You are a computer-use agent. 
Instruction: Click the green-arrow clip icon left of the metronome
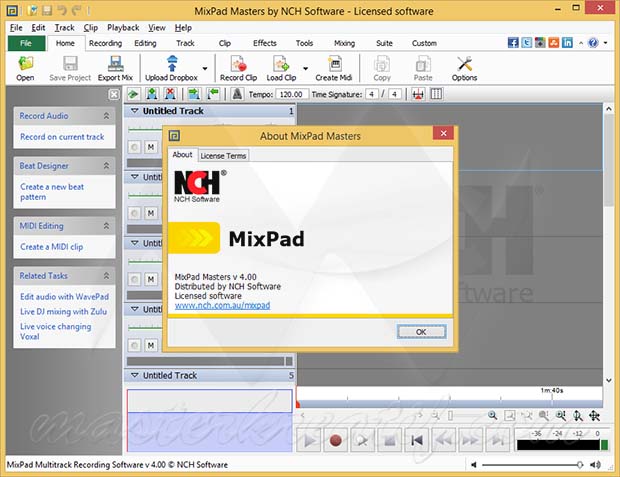point(214,94)
